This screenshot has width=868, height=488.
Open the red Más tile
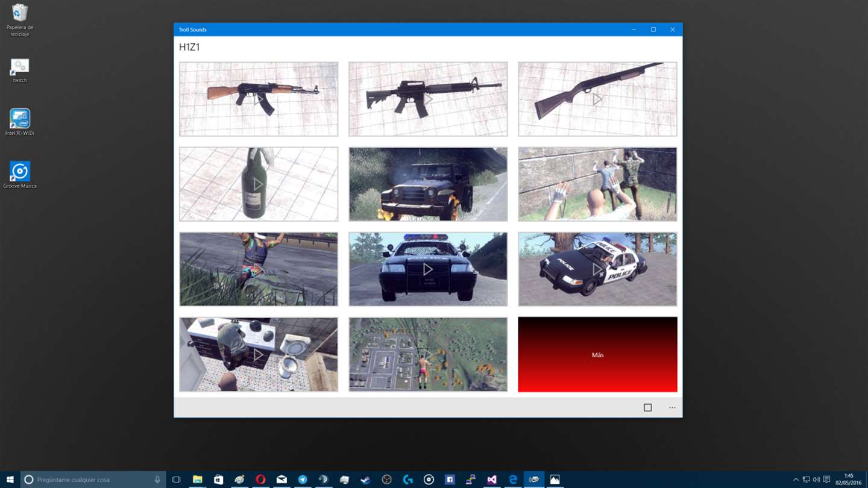597,354
